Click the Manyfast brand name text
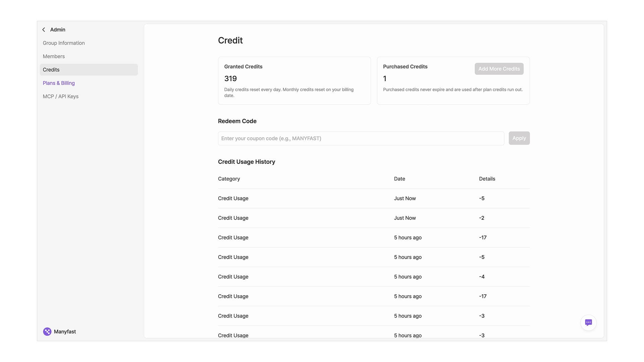 pyautogui.click(x=65, y=331)
